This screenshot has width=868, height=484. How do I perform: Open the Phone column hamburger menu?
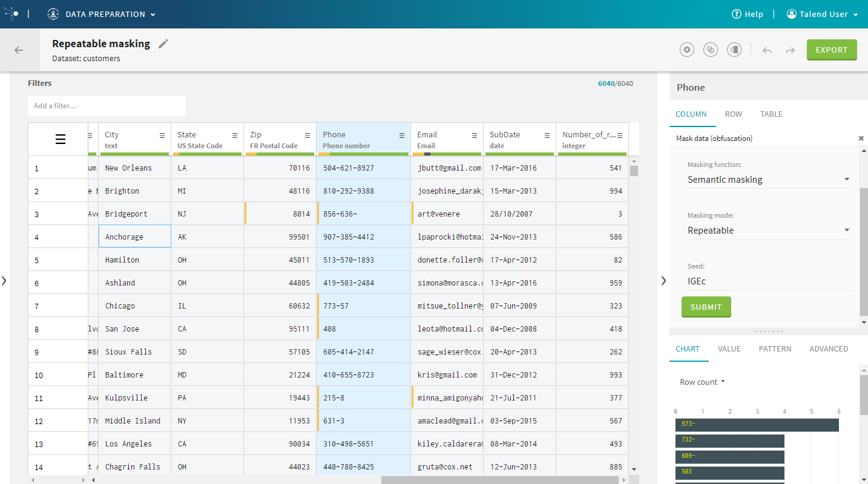[402, 135]
